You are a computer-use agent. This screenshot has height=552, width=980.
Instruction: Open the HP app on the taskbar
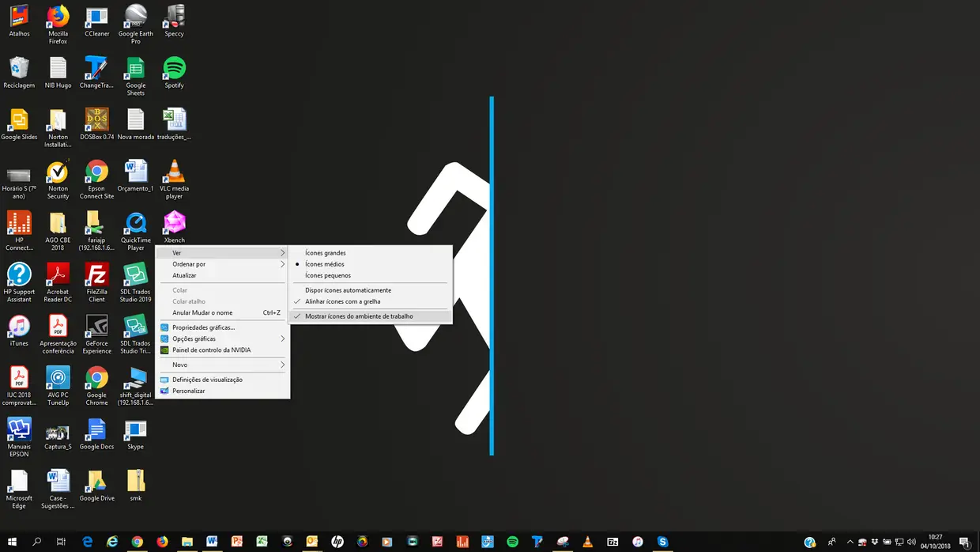337,542
